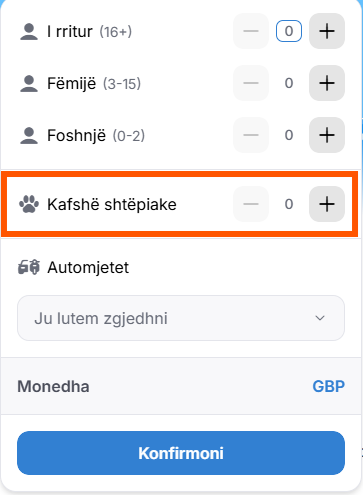The image size is (363, 495).
Task: Decrease the Foshnjë (0-2) infant count
Action: pyautogui.click(x=251, y=135)
